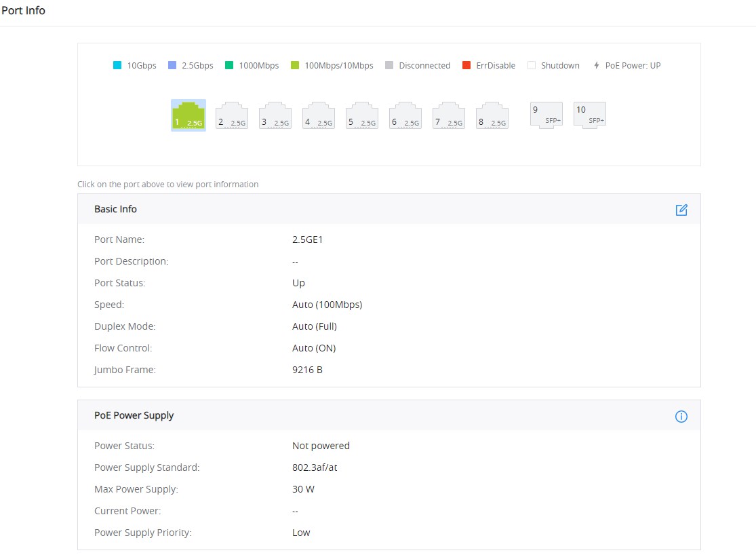Viewport: 756px width, 557px height.
Task: Edit Basic Info with pencil icon
Action: coord(681,210)
